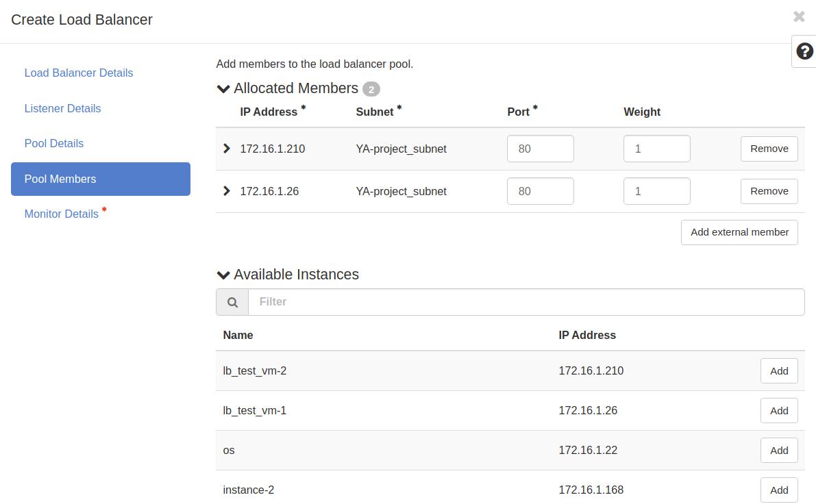
Task: Remove the 172.16.1.26 allocated member
Action: pos(769,191)
